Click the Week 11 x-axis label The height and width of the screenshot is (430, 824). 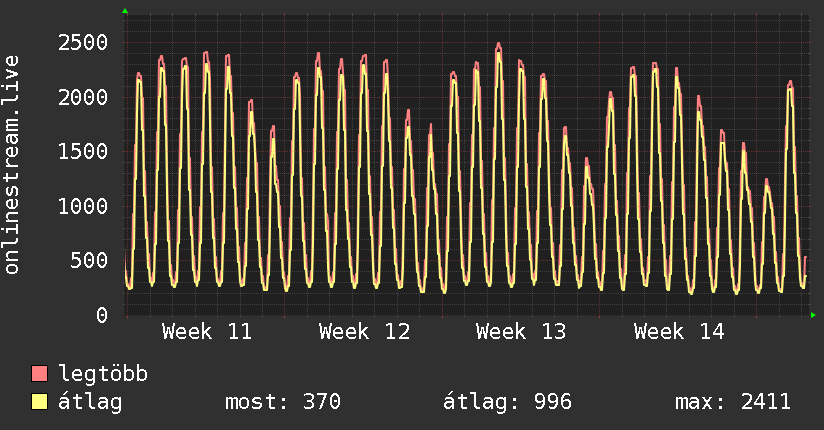(207, 332)
